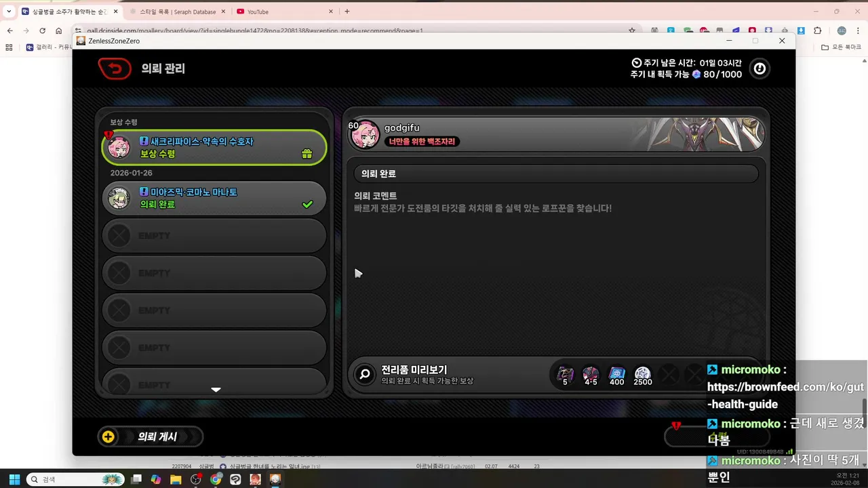Switch to the 싱글벙글 소주가 browser tab
The height and width of the screenshot is (488, 868).
(69, 12)
